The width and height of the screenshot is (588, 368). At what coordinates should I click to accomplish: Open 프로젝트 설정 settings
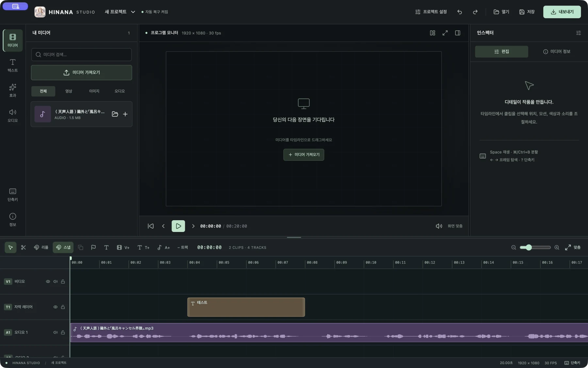pyautogui.click(x=431, y=12)
